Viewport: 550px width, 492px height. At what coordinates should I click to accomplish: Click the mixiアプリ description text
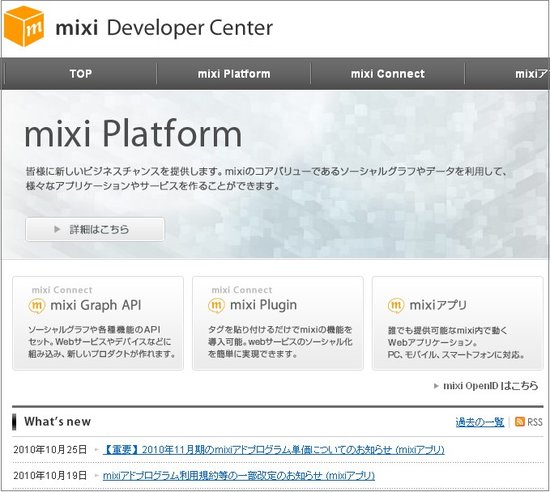pyautogui.click(x=456, y=343)
